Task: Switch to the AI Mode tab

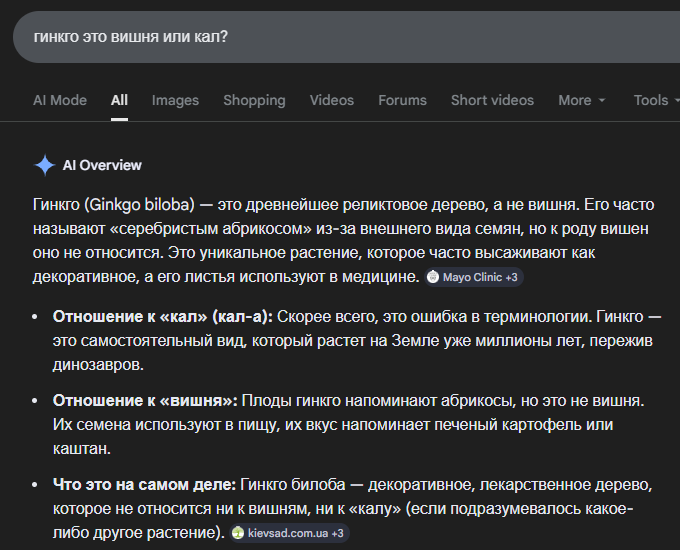Action: coord(60,100)
